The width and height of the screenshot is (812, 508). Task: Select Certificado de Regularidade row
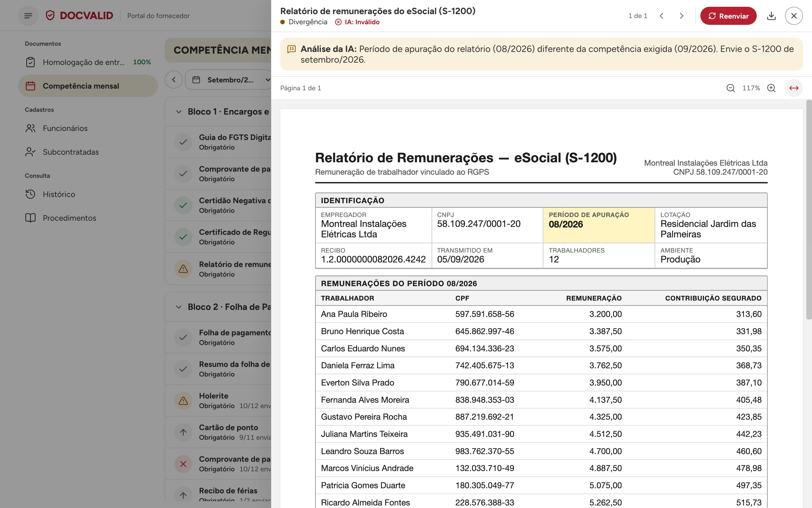point(218,237)
